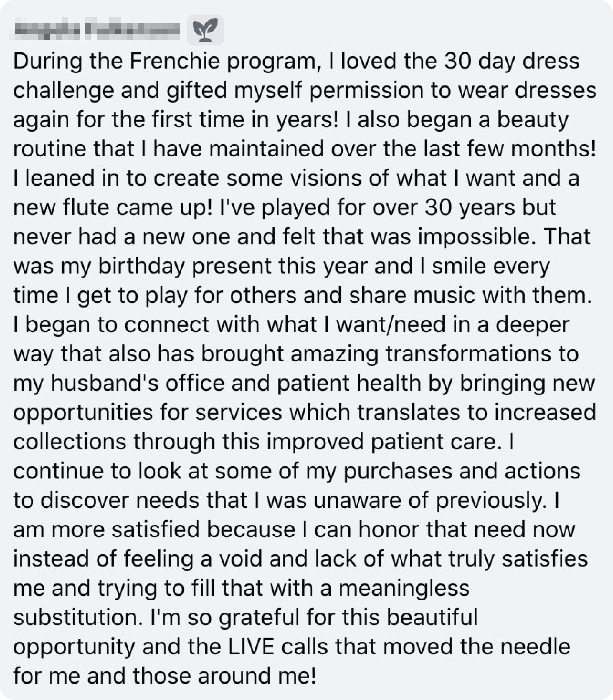613x700 pixels.
Task: Click the word "transformations" in the text
Action: pyautogui.click(x=469, y=354)
